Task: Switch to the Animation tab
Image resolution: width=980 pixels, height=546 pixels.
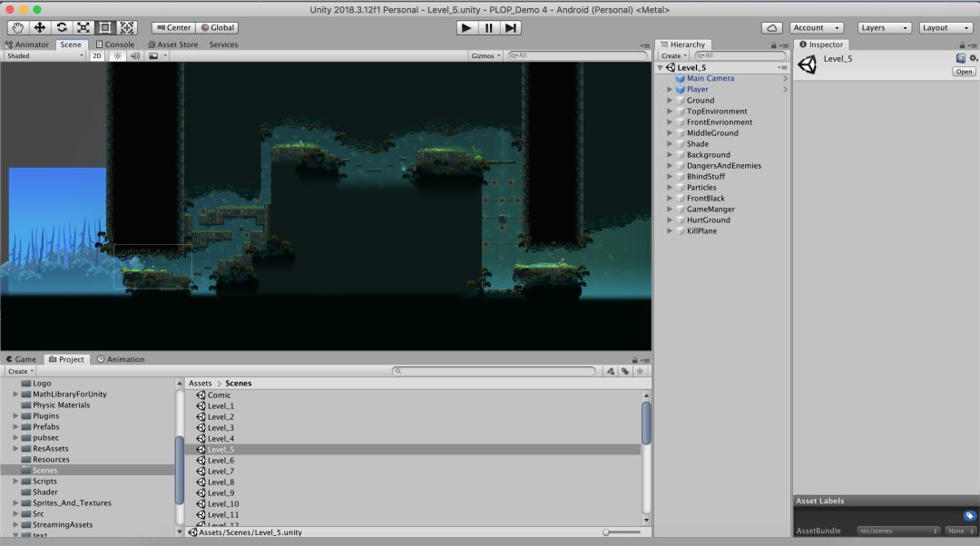Action: click(121, 359)
